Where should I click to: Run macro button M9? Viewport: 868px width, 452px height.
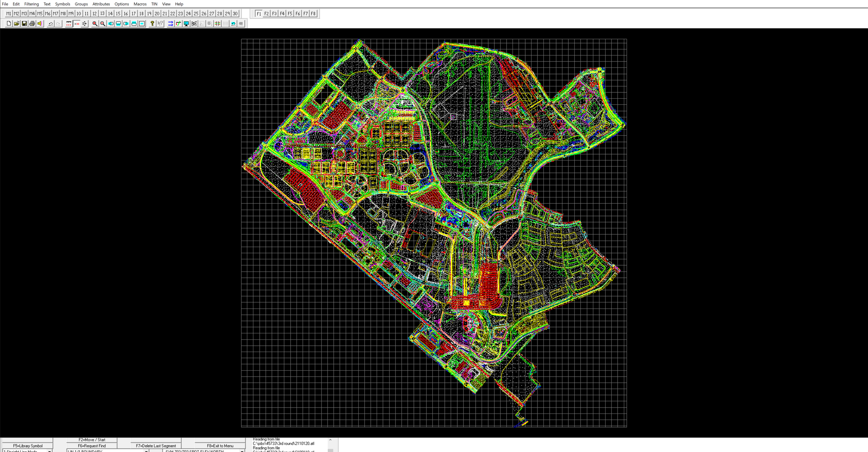pyautogui.click(x=71, y=14)
